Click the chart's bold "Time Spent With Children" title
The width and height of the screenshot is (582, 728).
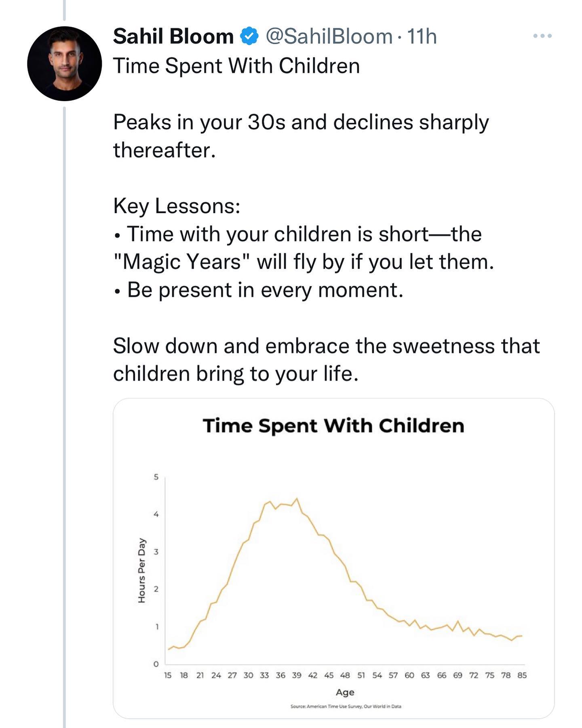coord(333,426)
